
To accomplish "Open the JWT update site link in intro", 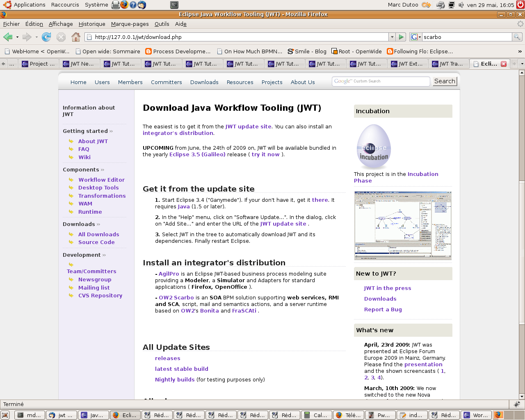I will point(248,127).
